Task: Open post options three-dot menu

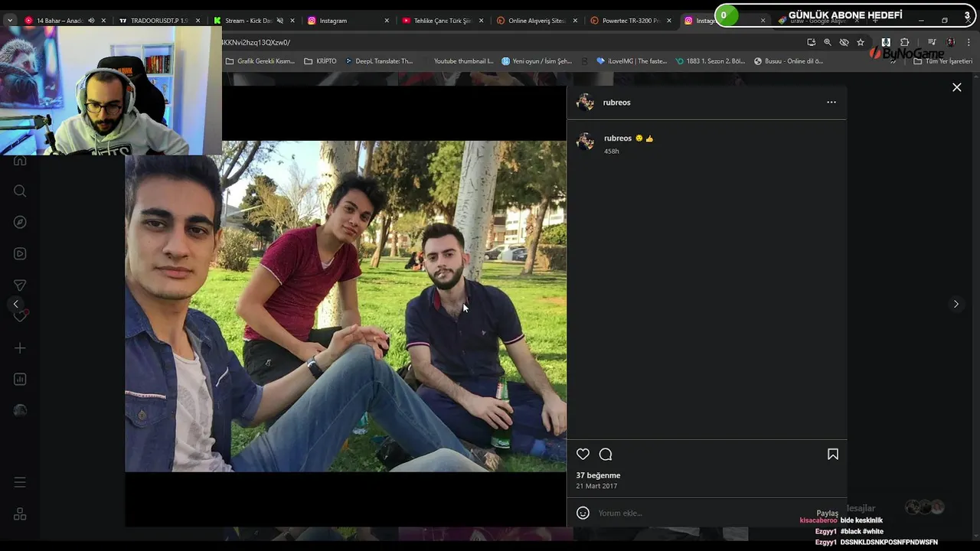Action: (x=831, y=102)
